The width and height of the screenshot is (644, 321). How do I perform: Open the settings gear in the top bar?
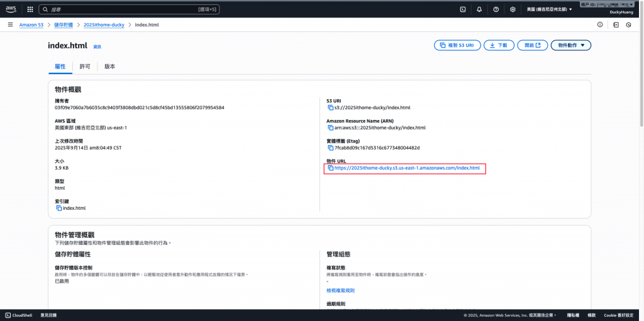[513, 9]
